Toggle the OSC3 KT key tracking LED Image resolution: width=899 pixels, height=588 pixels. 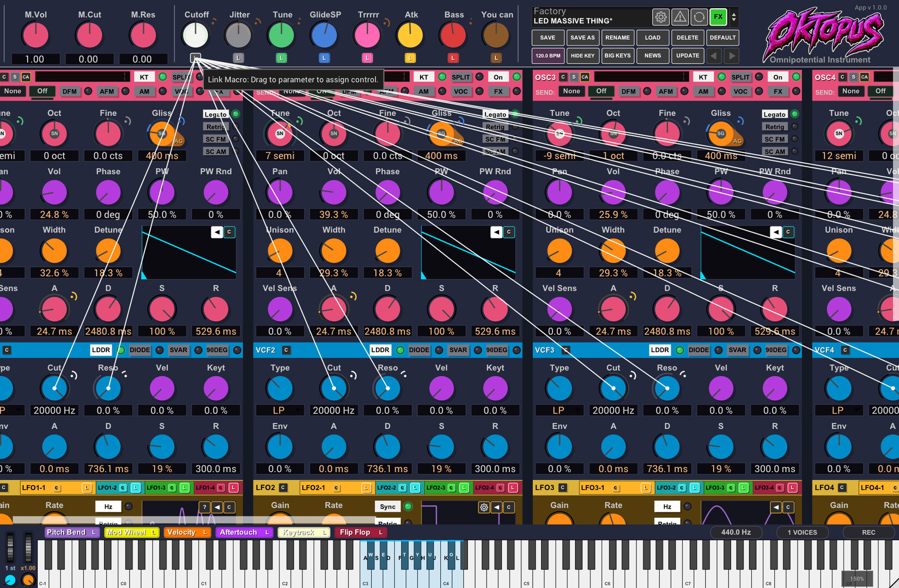click(x=721, y=77)
